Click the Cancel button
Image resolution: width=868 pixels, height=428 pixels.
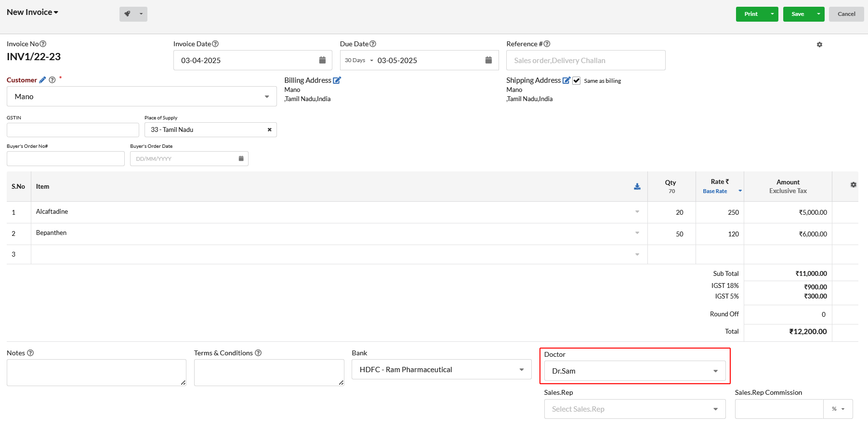point(846,14)
